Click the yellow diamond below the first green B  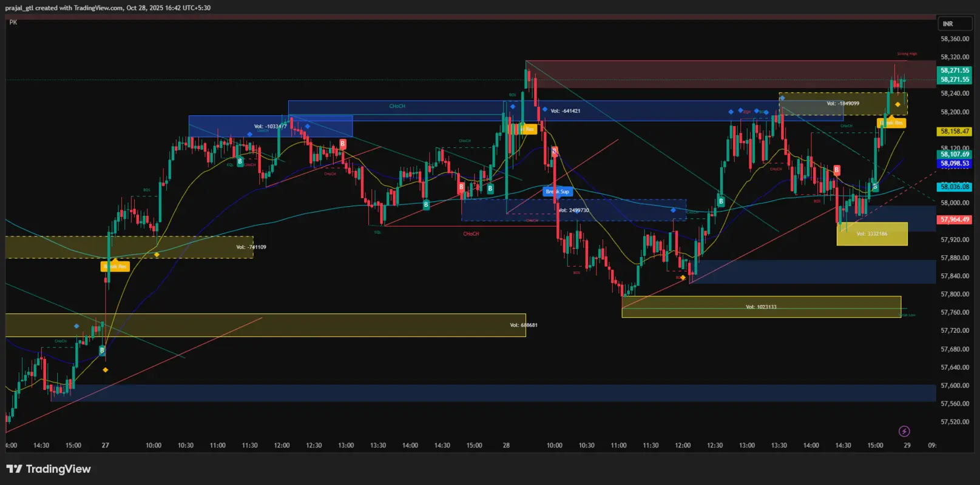tap(106, 370)
